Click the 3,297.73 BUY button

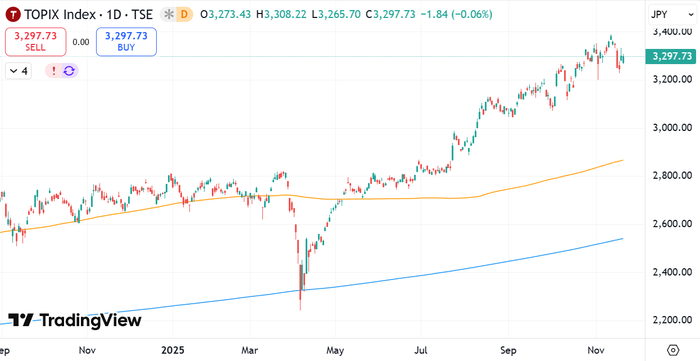tap(126, 41)
